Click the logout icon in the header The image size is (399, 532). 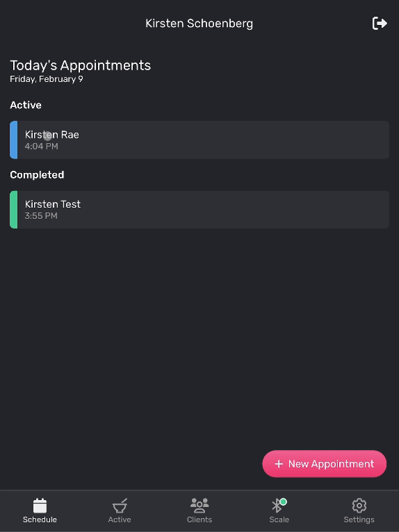point(380,24)
